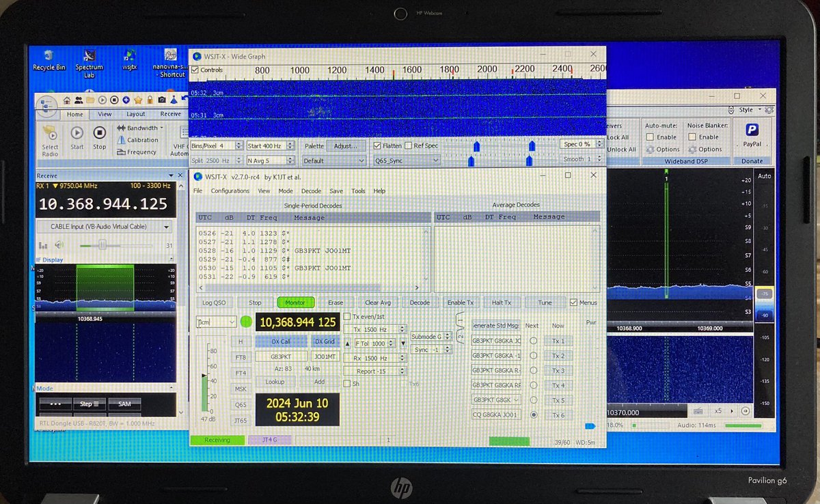Viewport: 820px width, 504px height.
Task: Select the Tx 6 radio button
Action: pos(535,415)
